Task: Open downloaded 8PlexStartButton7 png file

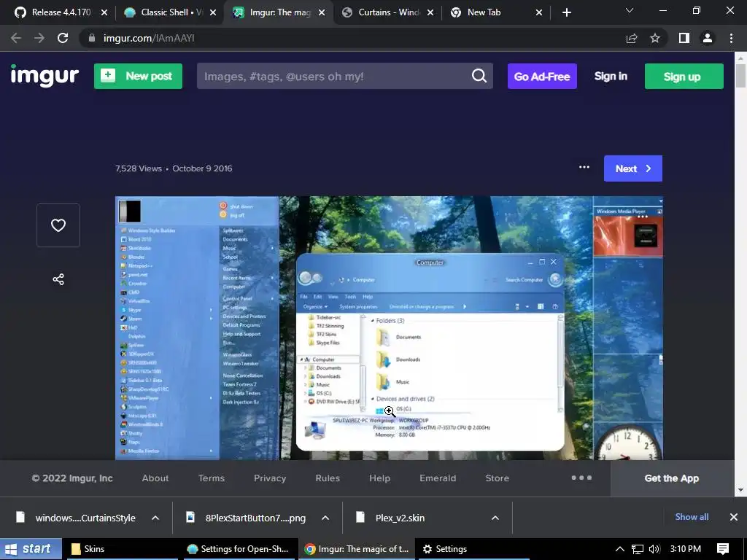Action: point(247,518)
